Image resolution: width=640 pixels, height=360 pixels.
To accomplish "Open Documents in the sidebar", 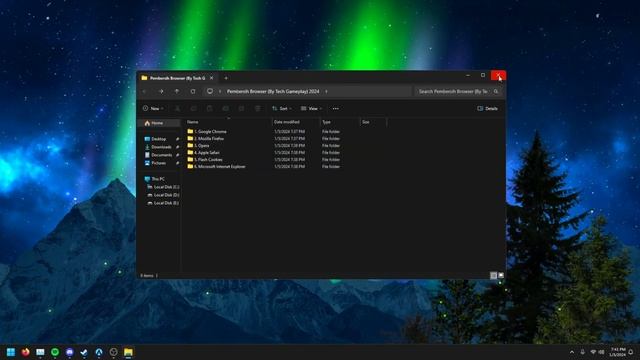I will (162, 155).
